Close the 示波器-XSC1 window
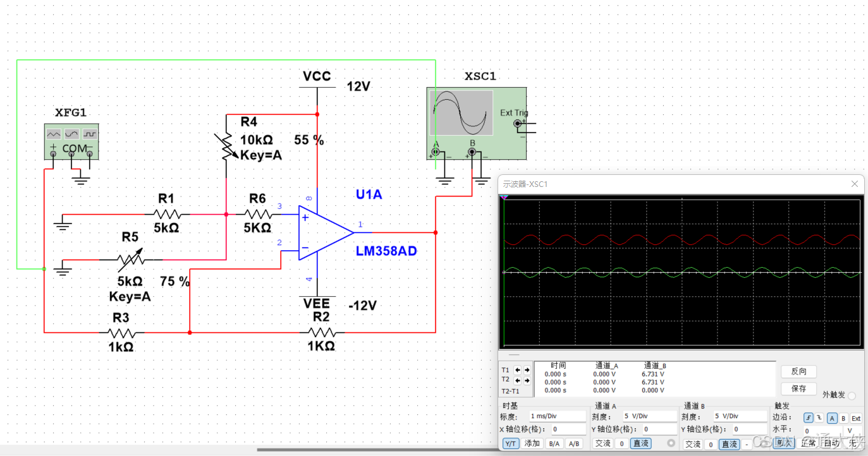Screen dimensions: 868x456 [855, 184]
